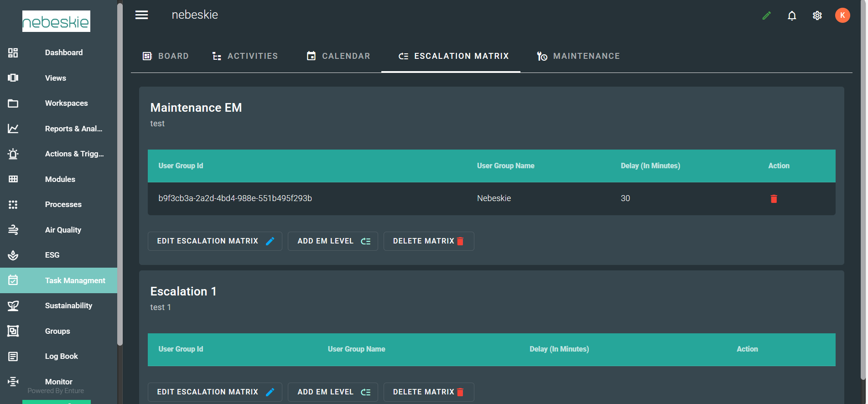Click the nebeskie logo
This screenshot has height=404, width=868.
pos(56,21)
